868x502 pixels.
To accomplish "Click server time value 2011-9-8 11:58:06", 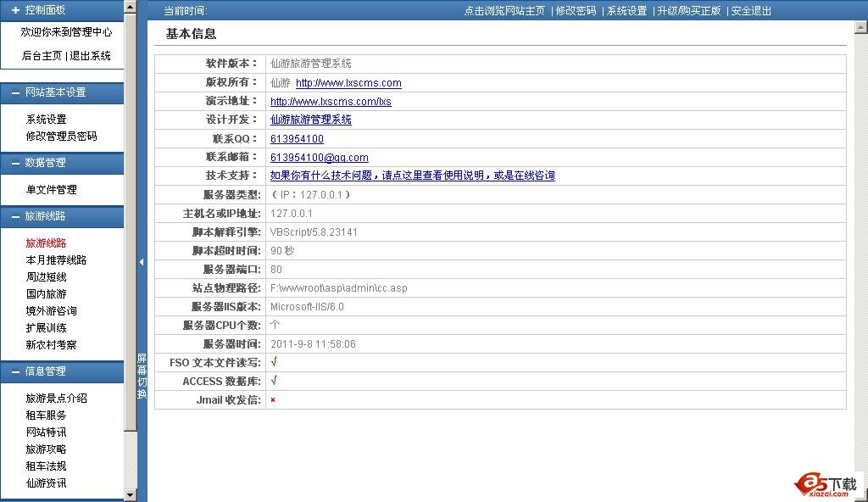I will pyautogui.click(x=313, y=344).
